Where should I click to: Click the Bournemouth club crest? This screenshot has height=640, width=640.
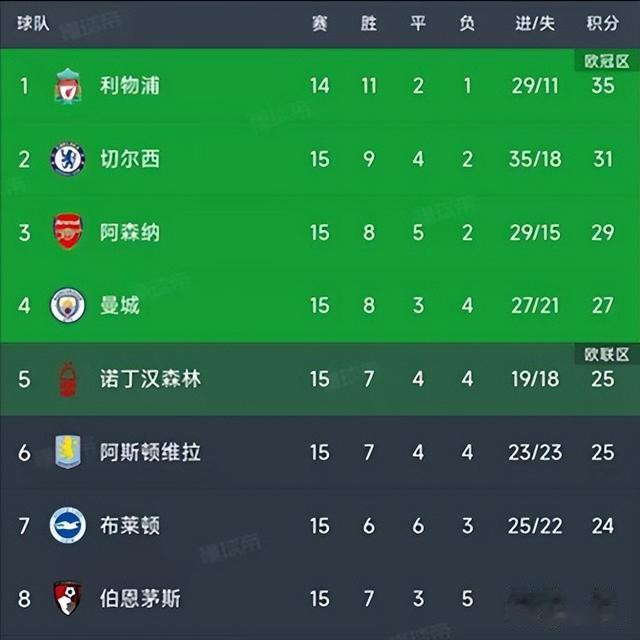(68, 598)
